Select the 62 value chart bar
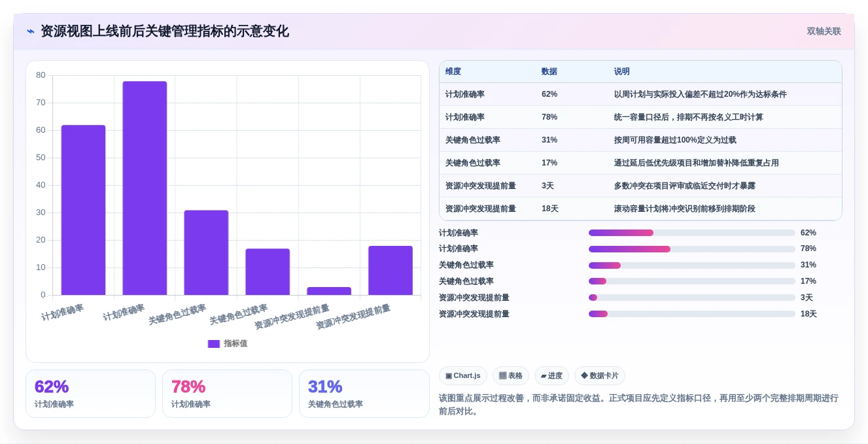The height and width of the screenshot is (444, 868). (x=83, y=210)
